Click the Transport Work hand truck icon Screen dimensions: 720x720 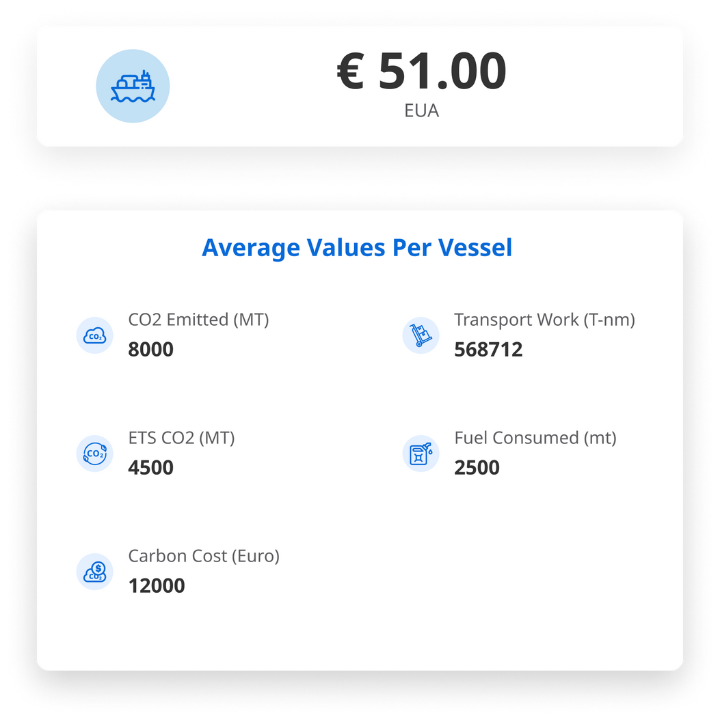coord(421,335)
